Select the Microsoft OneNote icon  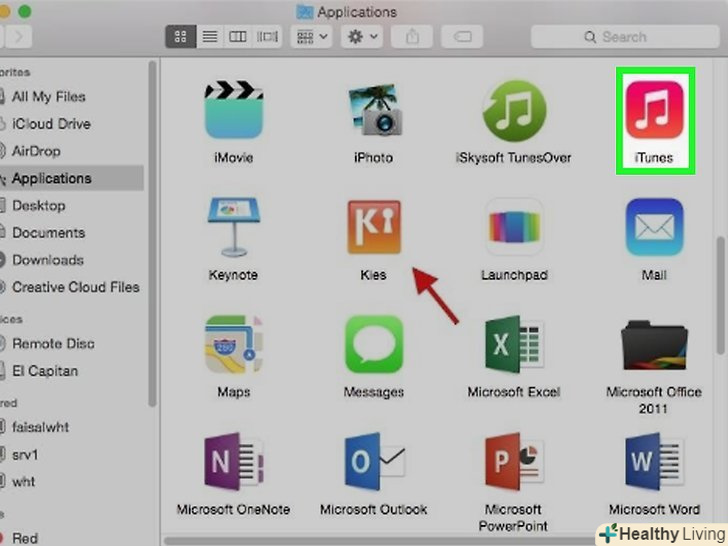click(234, 462)
